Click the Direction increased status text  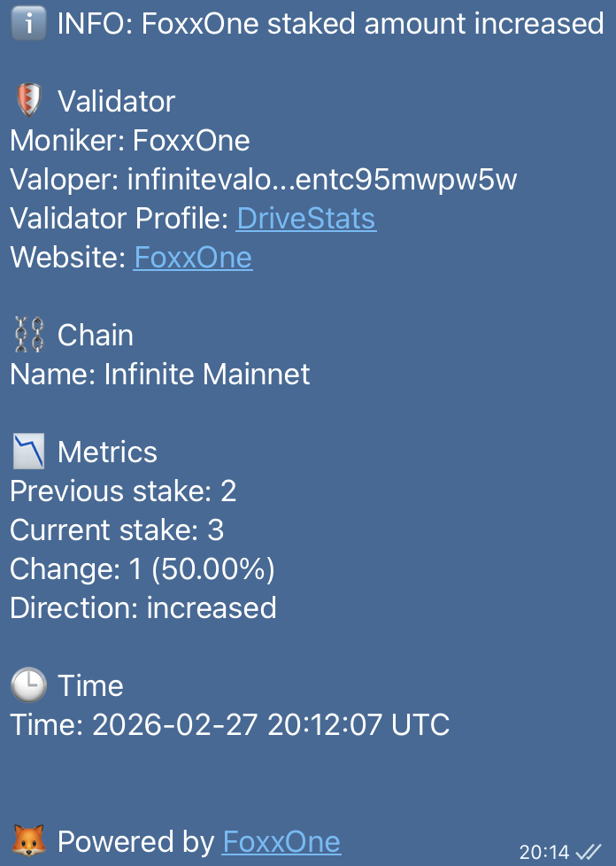click(142, 607)
